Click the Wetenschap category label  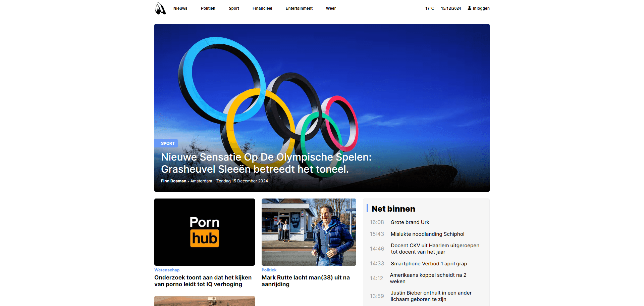pyautogui.click(x=167, y=270)
